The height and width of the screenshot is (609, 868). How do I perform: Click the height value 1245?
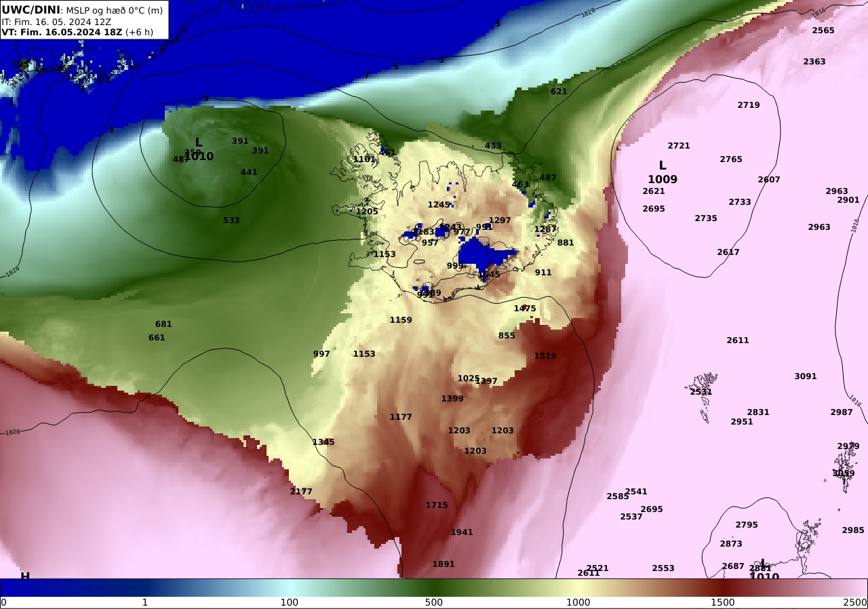click(x=439, y=205)
